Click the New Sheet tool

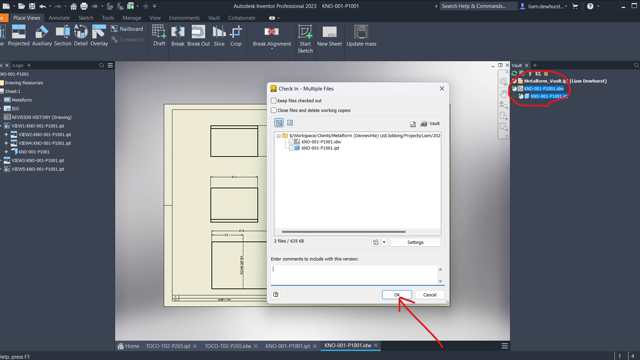[x=329, y=35]
